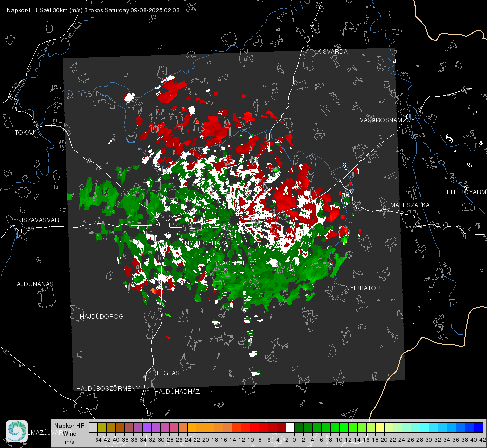Click the NAGYKÁLLÓ town label
This screenshot has height=448, width=487.
(x=236, y=263)
